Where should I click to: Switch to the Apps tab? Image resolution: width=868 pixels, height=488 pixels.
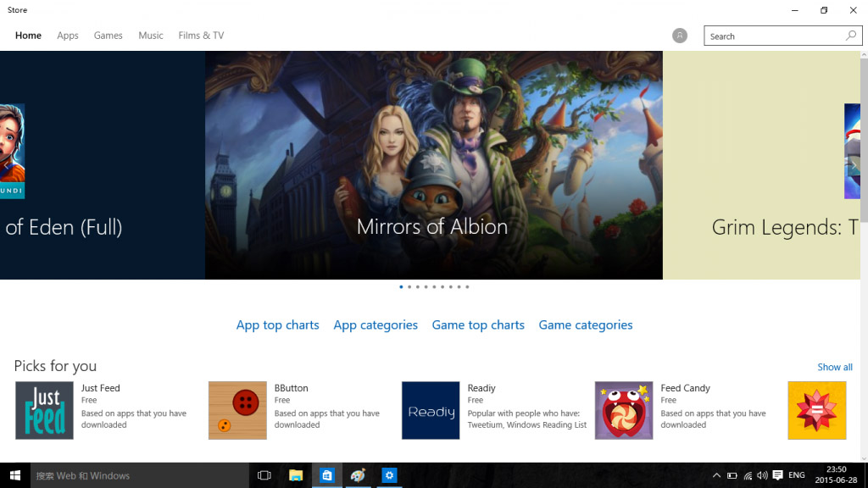coord(68,36)
